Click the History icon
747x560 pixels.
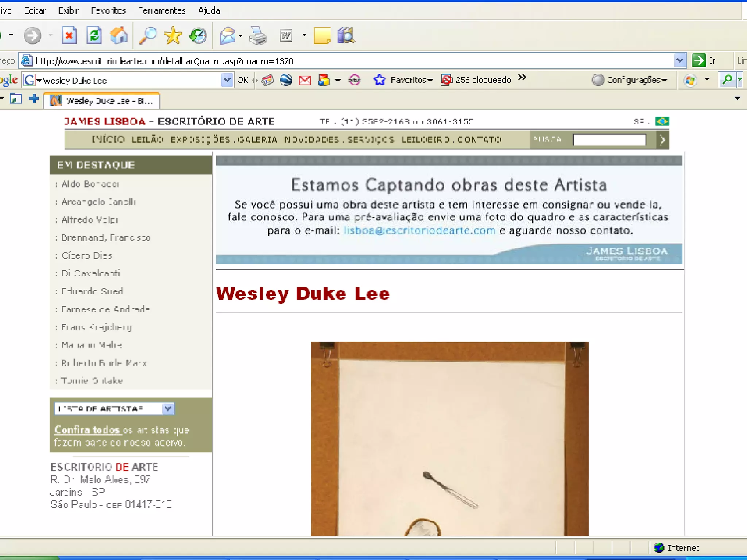tap(198, 36)
